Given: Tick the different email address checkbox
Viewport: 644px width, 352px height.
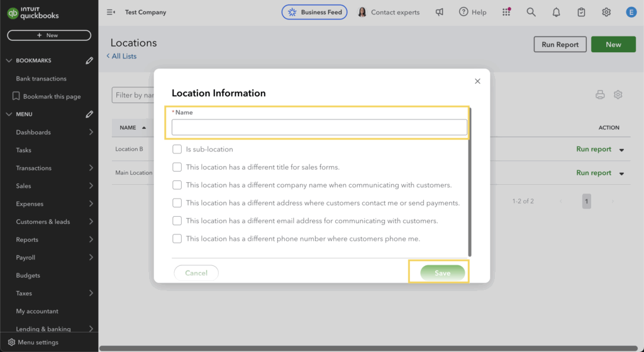Looking at the screenshot, I should (177, 221).
